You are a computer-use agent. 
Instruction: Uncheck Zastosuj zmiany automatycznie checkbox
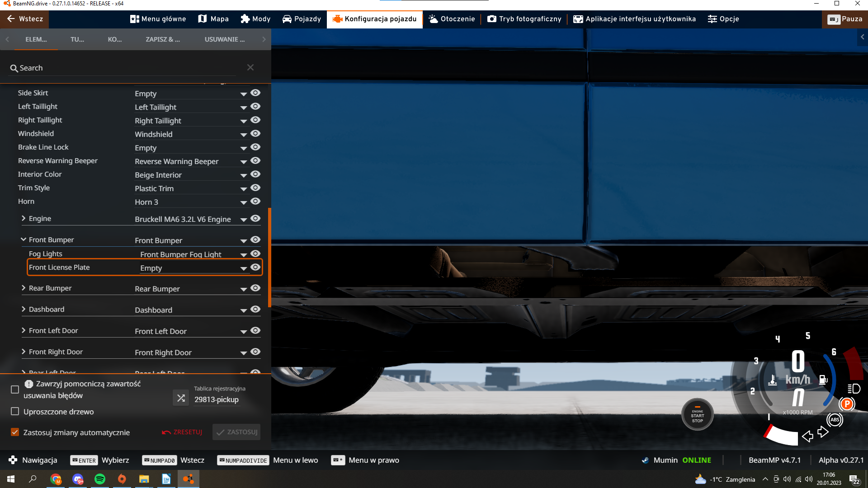click(15, 432)
